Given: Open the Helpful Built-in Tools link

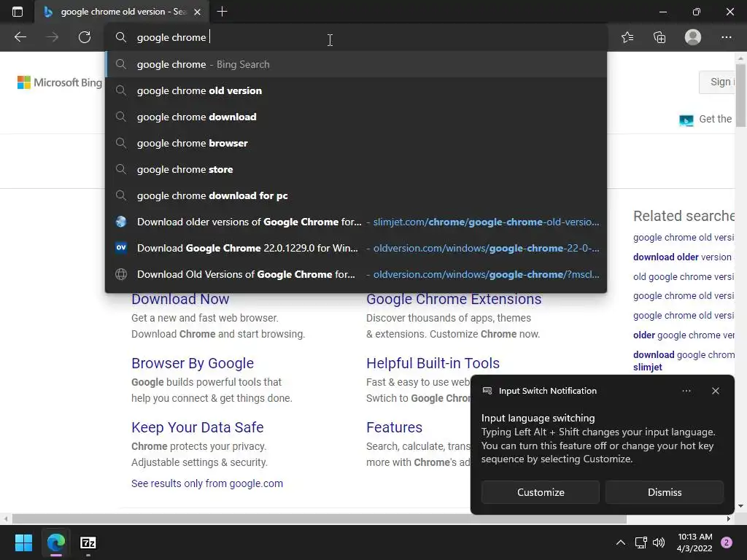Looking at the screenshot, I should coord(433,363).
